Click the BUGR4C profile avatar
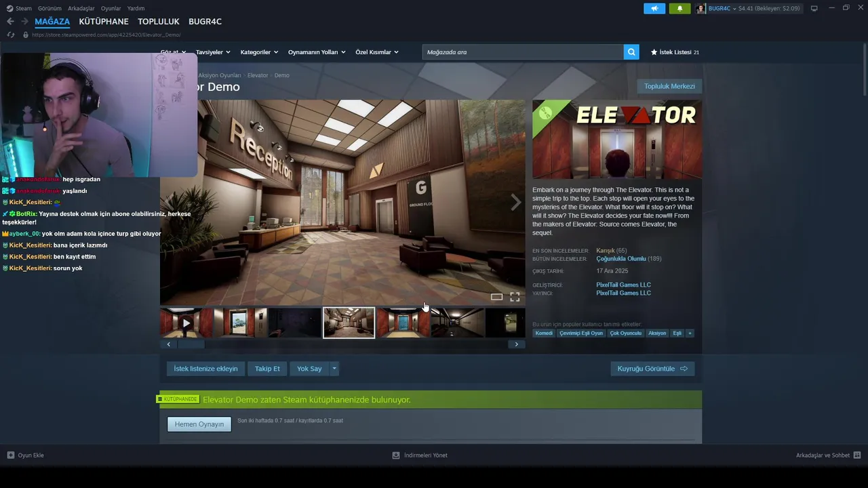 coord(701,8)
